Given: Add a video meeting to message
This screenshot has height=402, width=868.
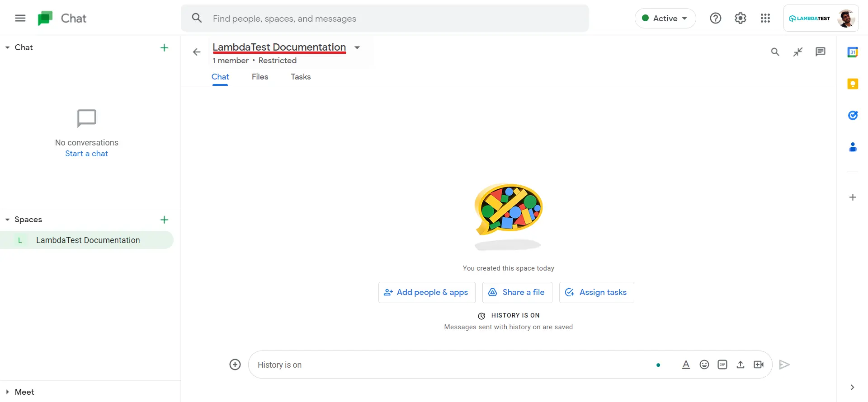Looking at the screenshot, I should pyautogui.click(x=759, y=365).
